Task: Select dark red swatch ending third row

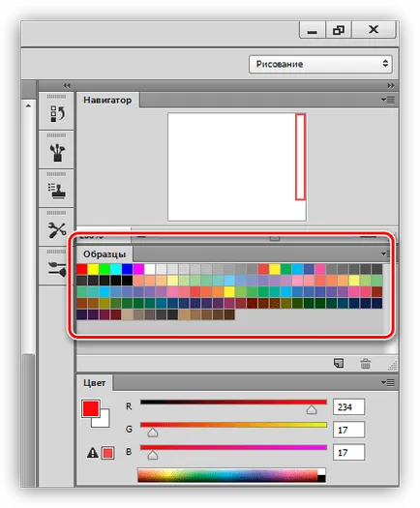Action: [x=376, y=291]
